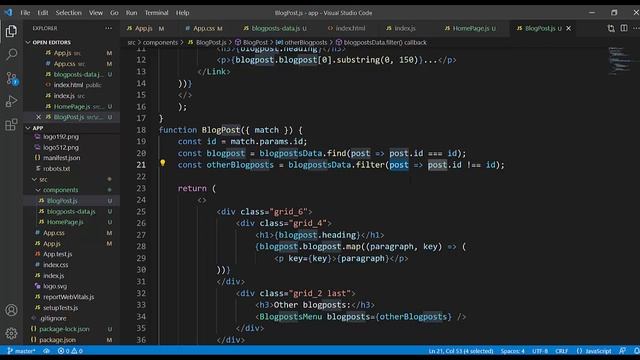
Task: Close BlogPost.js in Open Editors list
Action: pos(38,117)
